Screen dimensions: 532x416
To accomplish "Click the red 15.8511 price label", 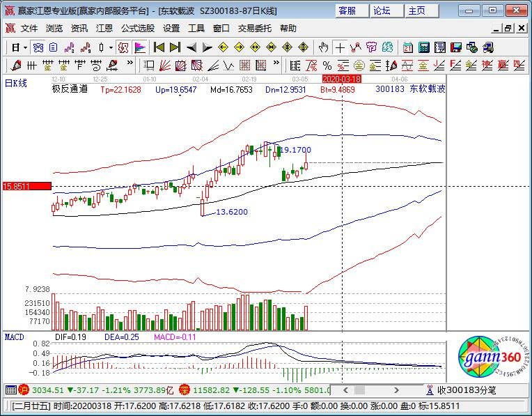I will point(26,186).
